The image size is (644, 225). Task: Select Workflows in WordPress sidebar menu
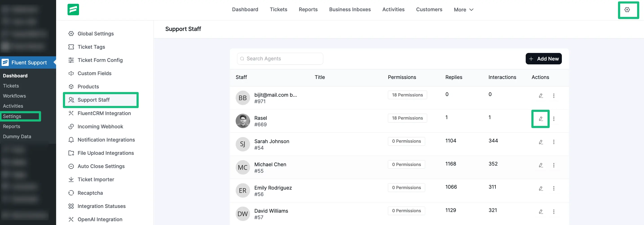(x=14, y=96)
